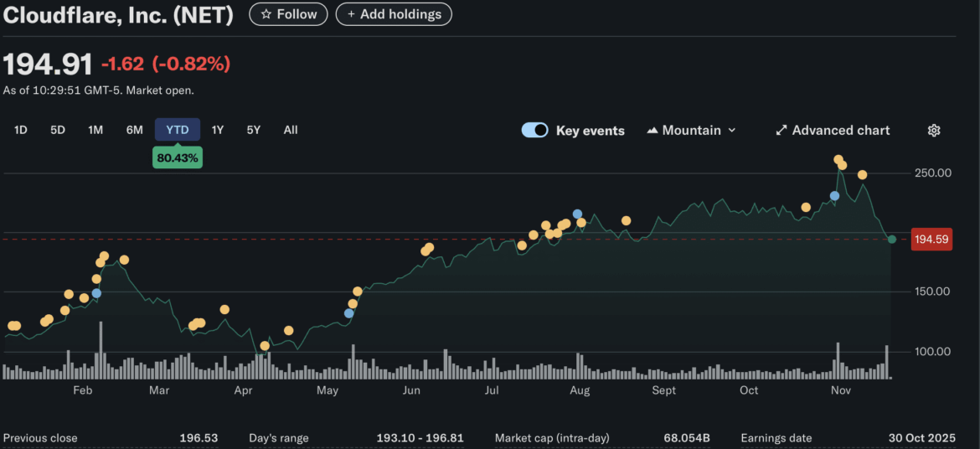Switch to the 5Y range tab
980x449 pixels.
[x=253, y=130]
